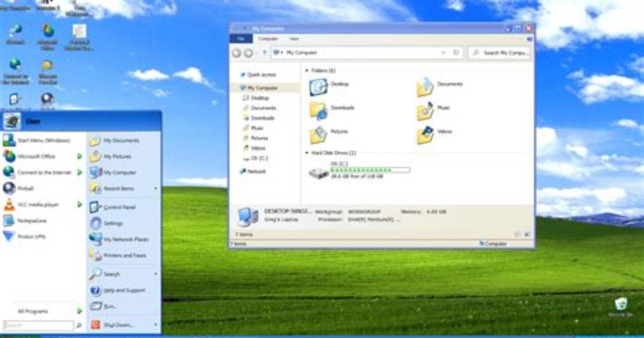The width and height of the screenshot is (644, 338).
Task: Click the ribbon help icon below window controls
Action: (x=529, y=39)
